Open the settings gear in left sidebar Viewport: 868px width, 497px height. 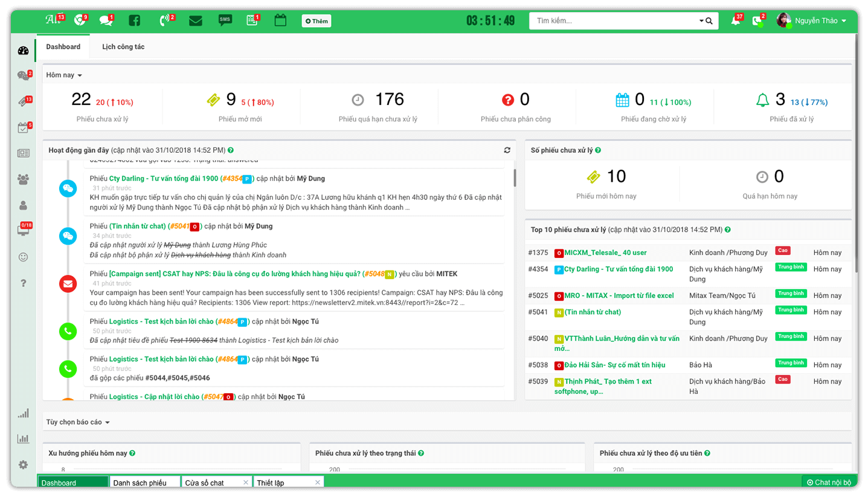point(23,464)
